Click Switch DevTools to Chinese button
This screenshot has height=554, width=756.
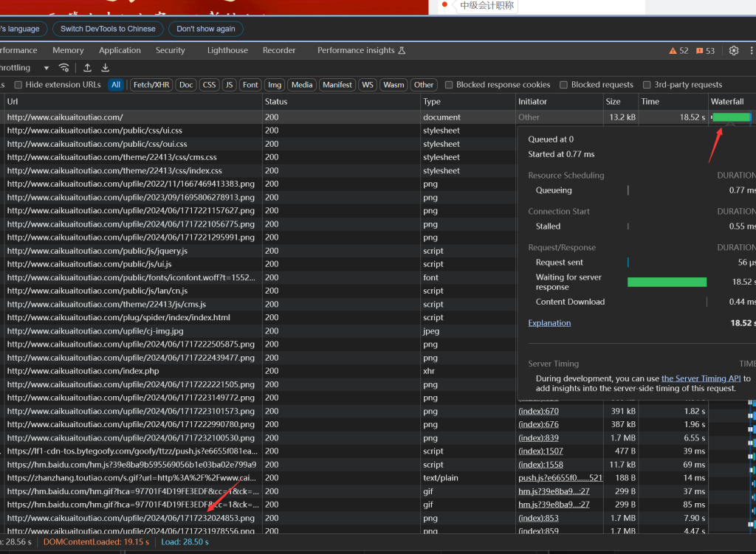click(x=108, y=29)
